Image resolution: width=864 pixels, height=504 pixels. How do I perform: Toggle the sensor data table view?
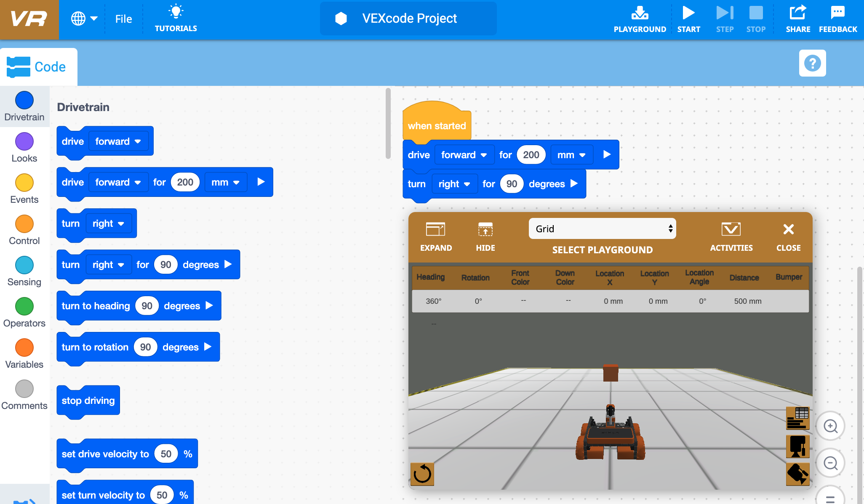pyautogui.click(x=798, y=419)
